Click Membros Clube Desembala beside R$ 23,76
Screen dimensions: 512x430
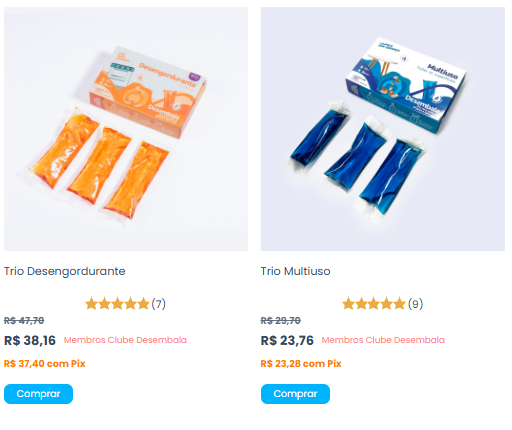click(x=383, y=340)
